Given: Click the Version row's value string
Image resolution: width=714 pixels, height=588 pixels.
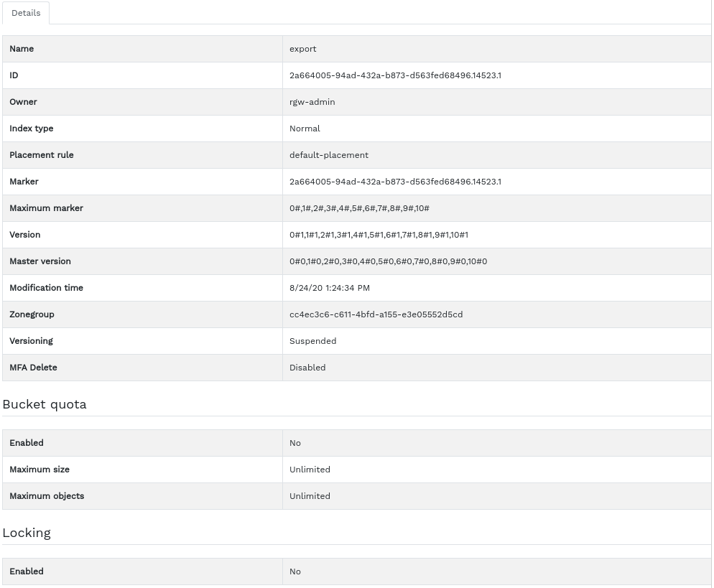Looking at the screenshot, I should pos(379,235).
